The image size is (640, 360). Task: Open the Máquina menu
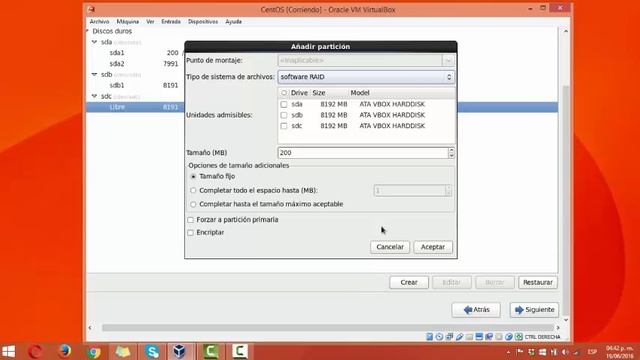click(128, 22)
